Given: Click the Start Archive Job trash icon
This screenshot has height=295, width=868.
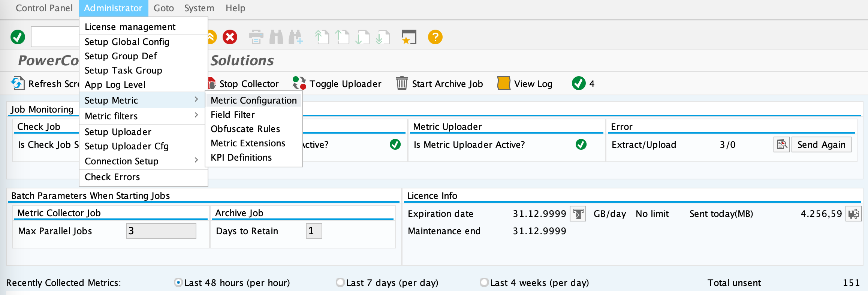Looking at the screenshot, I should tap(401, 83).
